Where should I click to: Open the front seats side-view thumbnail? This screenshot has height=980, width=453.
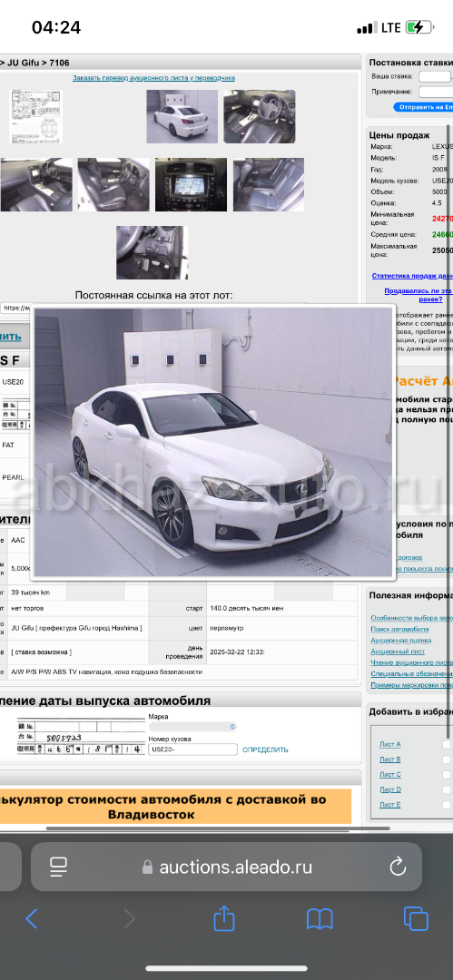pos(113,184)
